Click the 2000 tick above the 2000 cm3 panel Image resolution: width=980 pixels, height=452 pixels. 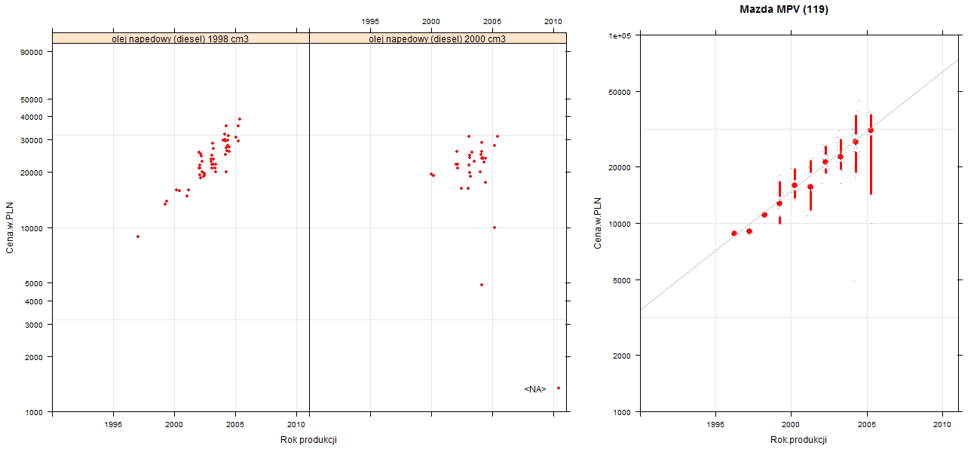click(x=431, y=21)
